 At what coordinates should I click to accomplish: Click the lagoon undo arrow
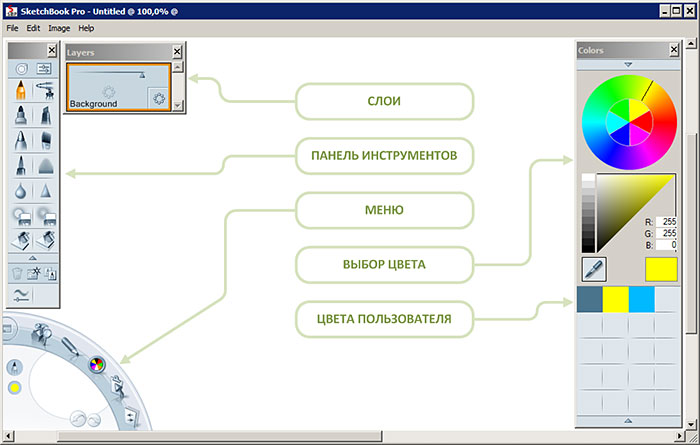click(x=78, y=419)
